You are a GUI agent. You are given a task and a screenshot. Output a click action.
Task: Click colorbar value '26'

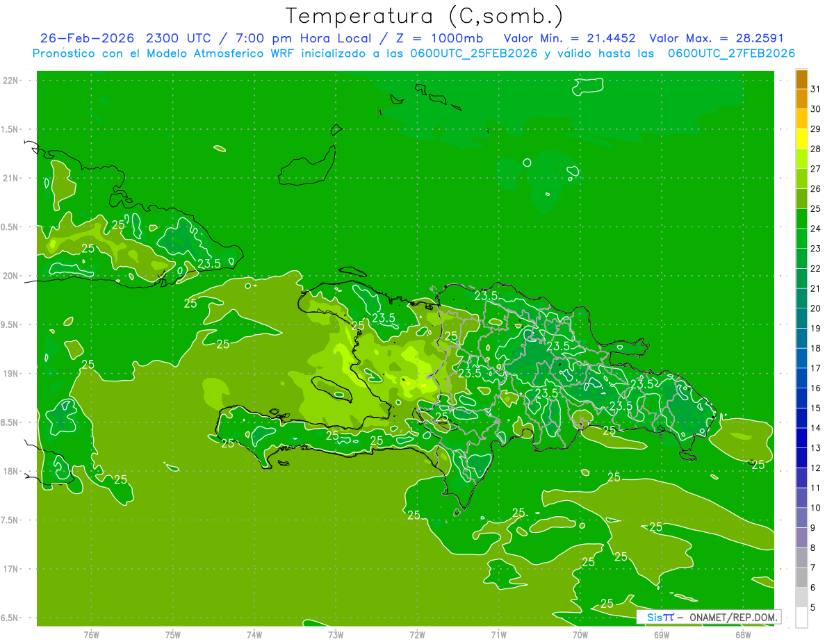[815, 189]
